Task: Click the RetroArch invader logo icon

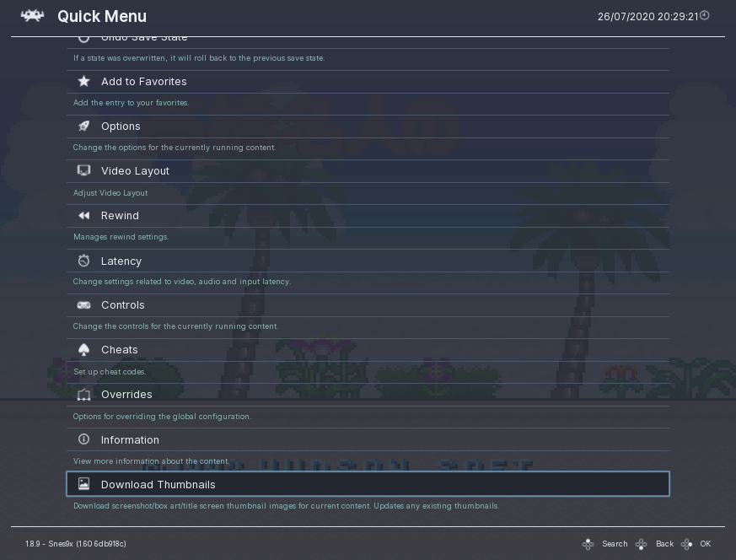Action: pos(32,16)
